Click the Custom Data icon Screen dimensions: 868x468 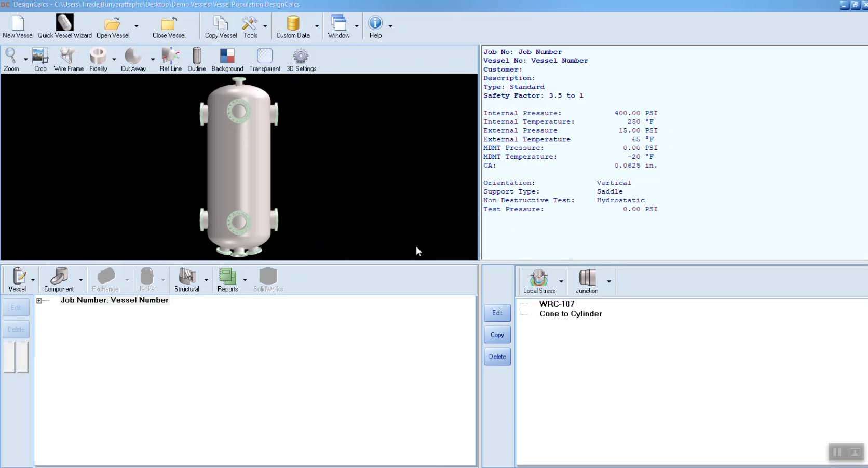point(293,26)
